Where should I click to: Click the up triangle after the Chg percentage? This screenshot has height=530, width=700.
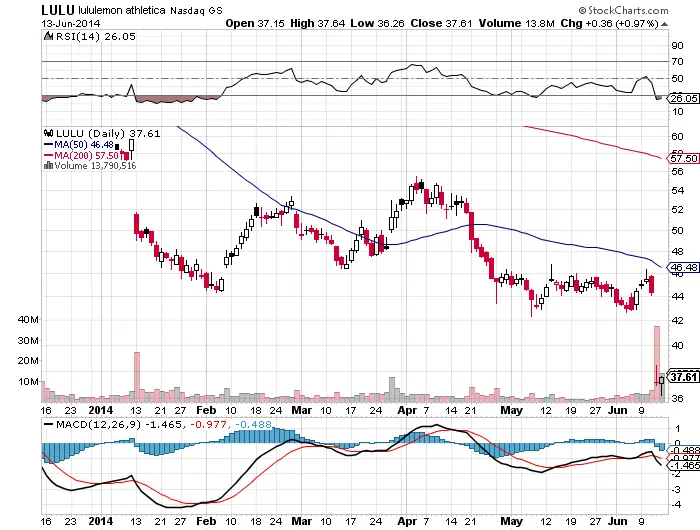[x=665, y=24]
